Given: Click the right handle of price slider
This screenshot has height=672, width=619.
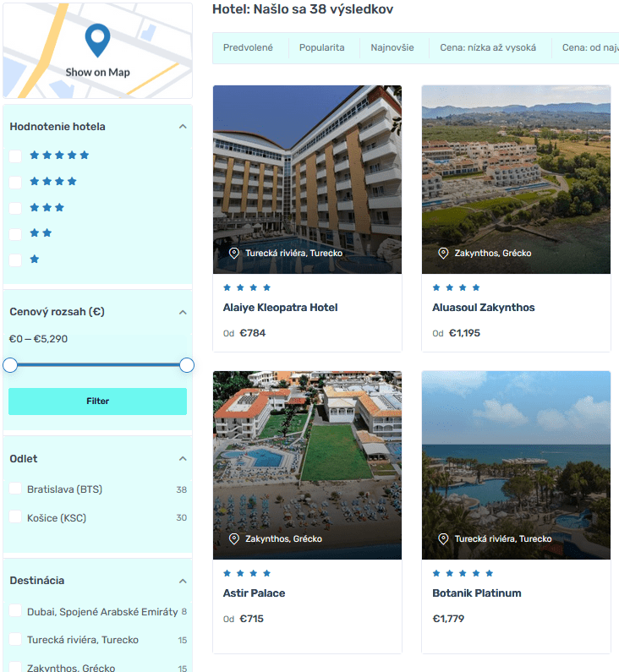Looking at the screenshot, I should (x=187, y=365).
